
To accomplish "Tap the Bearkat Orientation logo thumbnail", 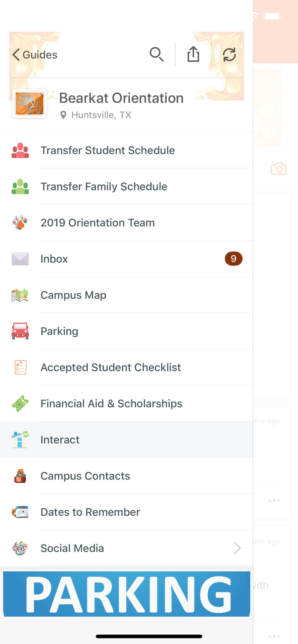I will coord(30,103).
